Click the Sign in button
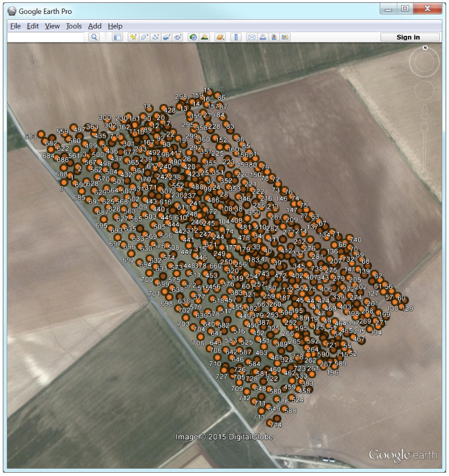Screen dimensions: 449x476 (x=410, y=37)
